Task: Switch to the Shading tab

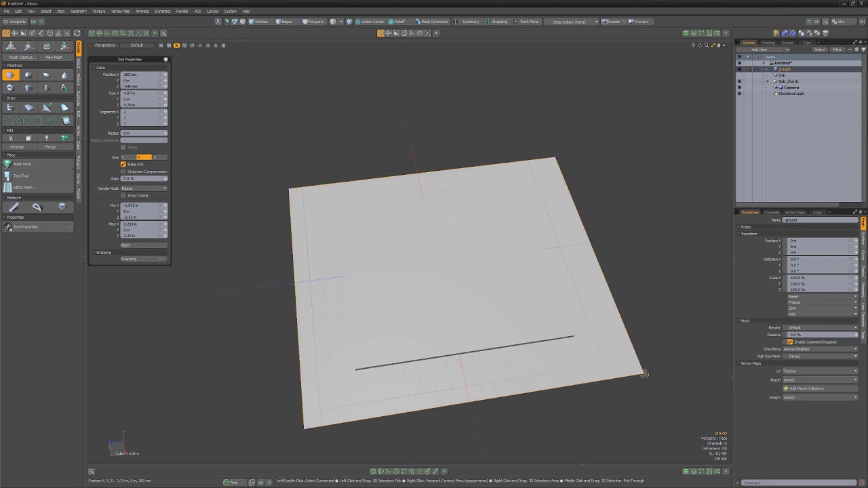Action: (x=768, y=43)
